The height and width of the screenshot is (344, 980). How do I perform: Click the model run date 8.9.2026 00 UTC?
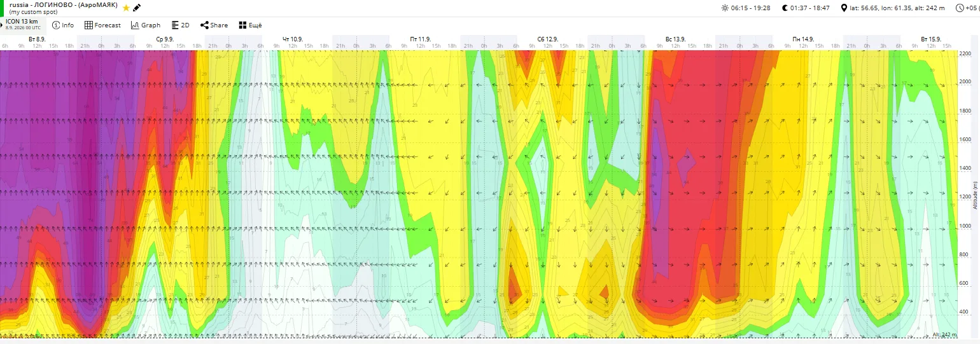(x=23, y=29)
